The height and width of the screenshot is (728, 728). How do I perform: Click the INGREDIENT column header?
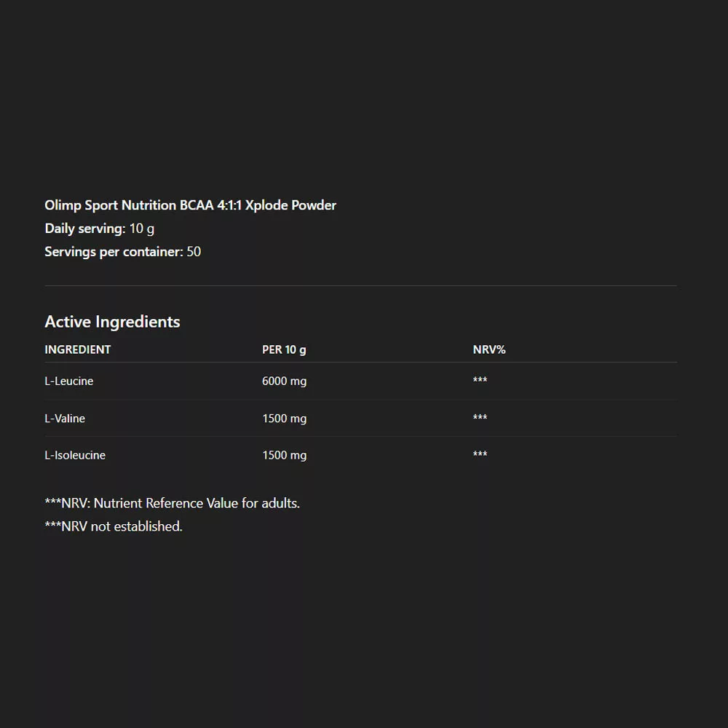tap(78, 349)
